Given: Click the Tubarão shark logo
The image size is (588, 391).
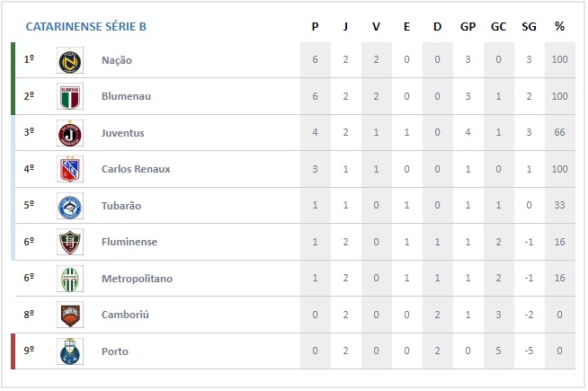Looking at the screenshot, I should point(70,206).
